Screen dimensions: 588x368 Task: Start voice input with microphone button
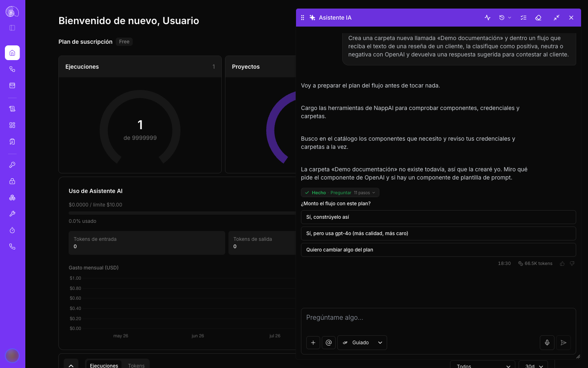(x=547, y=343)
